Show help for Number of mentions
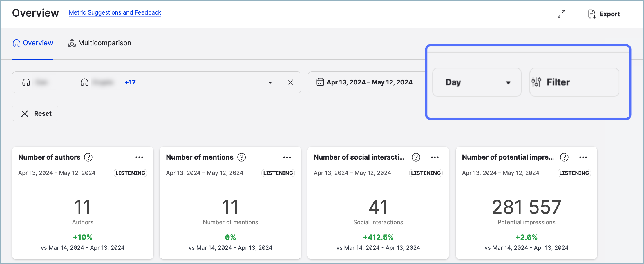 click(241, 157)
